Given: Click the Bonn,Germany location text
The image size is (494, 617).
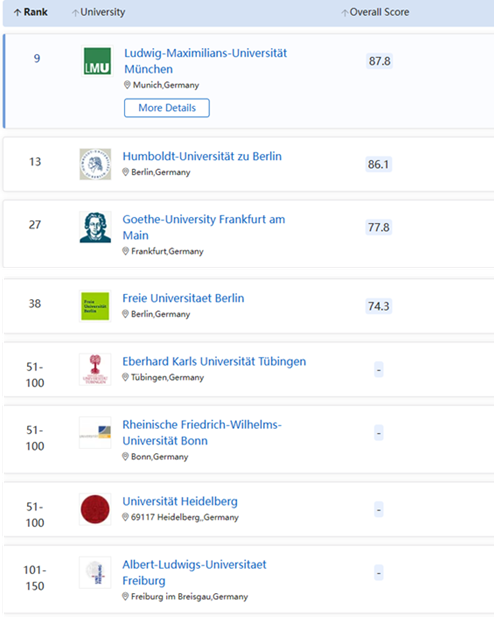Looking at the screenshot, I should point(159,456).
